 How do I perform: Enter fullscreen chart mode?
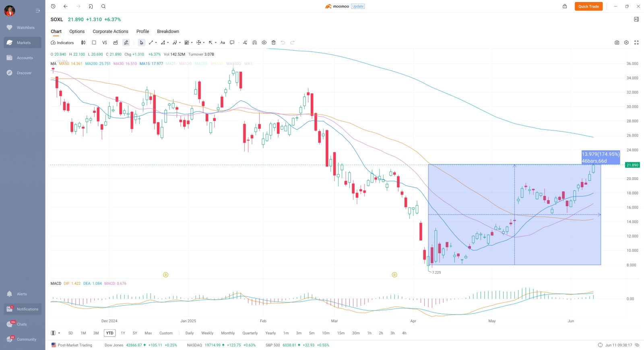point(636,43)
